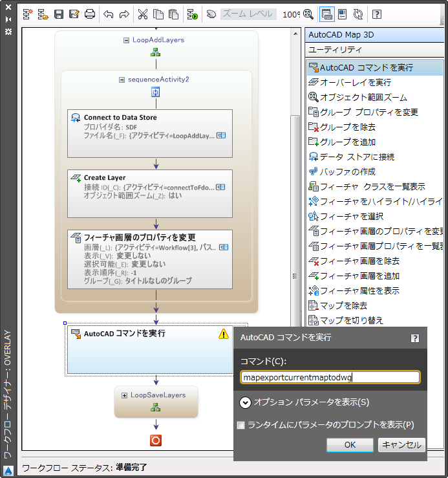
Task: Click キャンセル button in dialog
Action: 401,445
